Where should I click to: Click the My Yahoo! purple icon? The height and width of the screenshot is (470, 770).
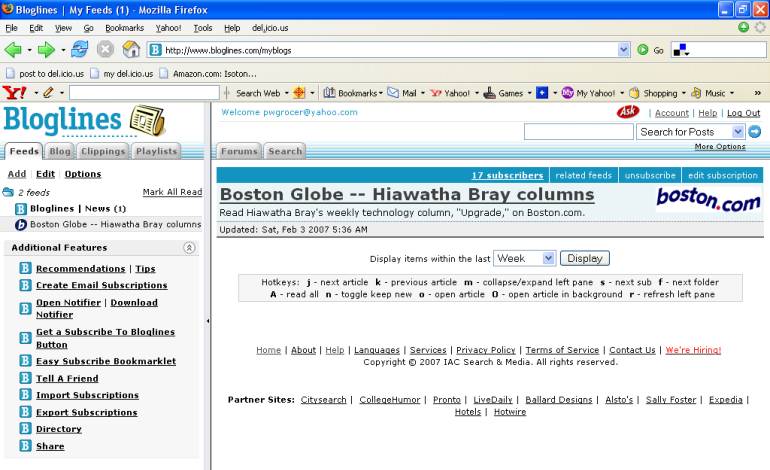tap(568, 93)
